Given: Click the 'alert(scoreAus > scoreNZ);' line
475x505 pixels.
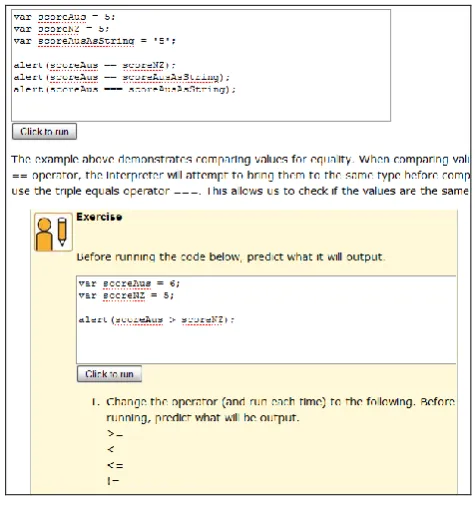Looking at the screenshot, I should click(157, 320).
